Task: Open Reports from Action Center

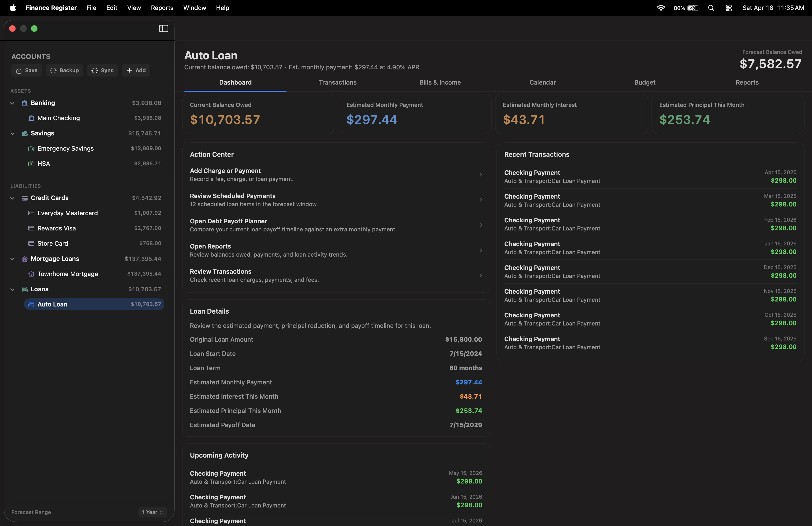Action: (x=336, y=250)
